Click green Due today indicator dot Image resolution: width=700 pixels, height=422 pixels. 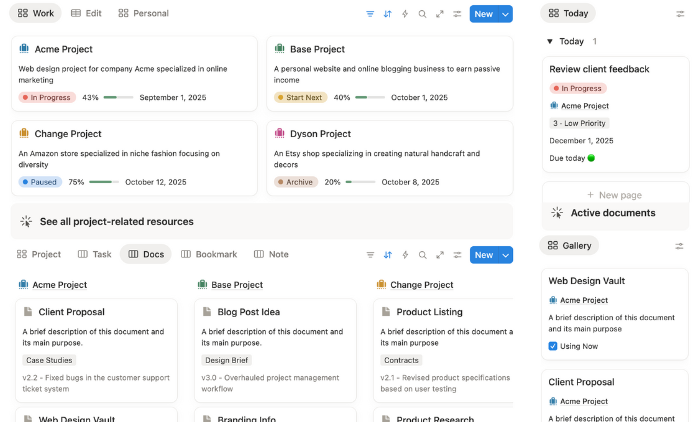591,158
